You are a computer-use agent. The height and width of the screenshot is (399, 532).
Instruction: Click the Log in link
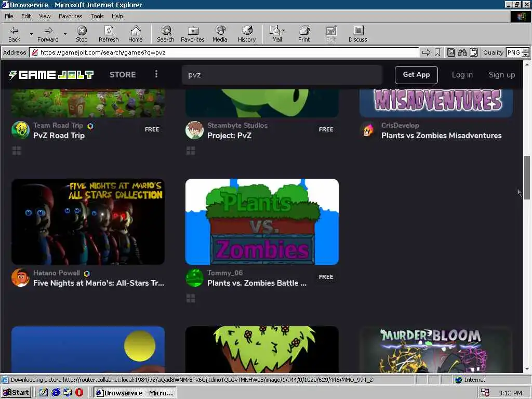[x=462, y=75]
